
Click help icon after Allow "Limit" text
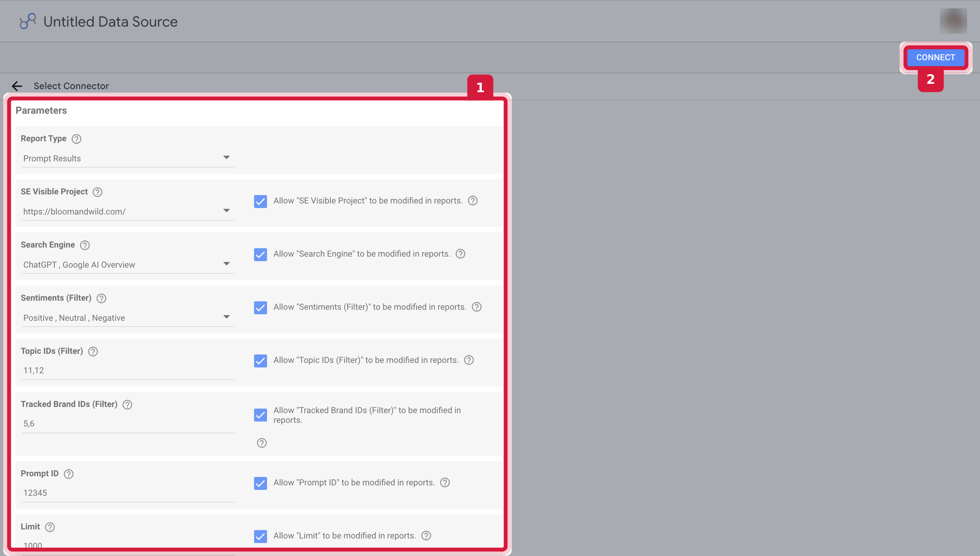426,535
